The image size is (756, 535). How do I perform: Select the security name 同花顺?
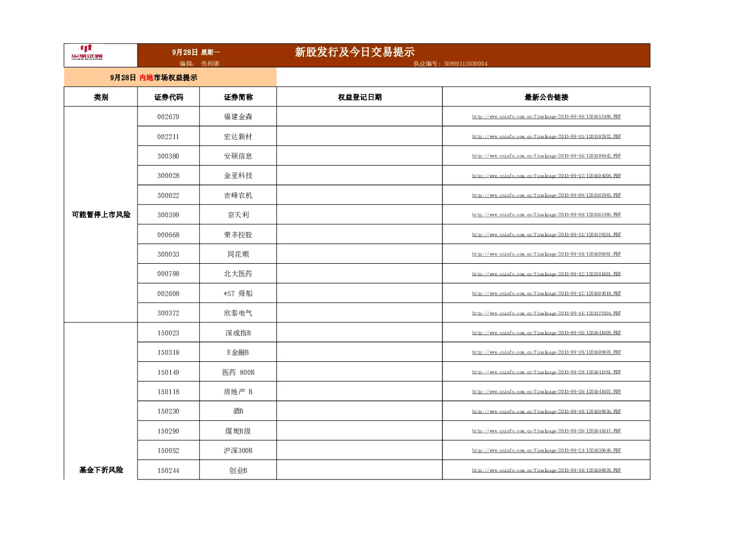(x=238, y=254)
